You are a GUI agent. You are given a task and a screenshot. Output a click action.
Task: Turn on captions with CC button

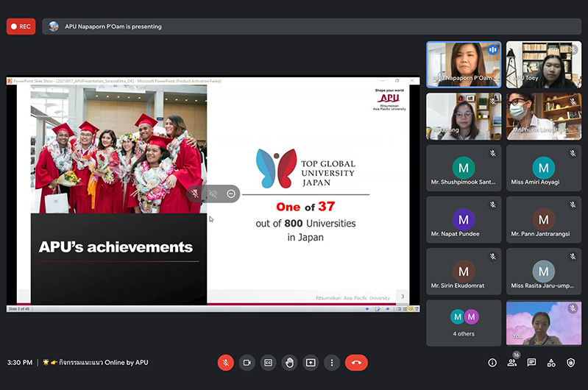268,363
